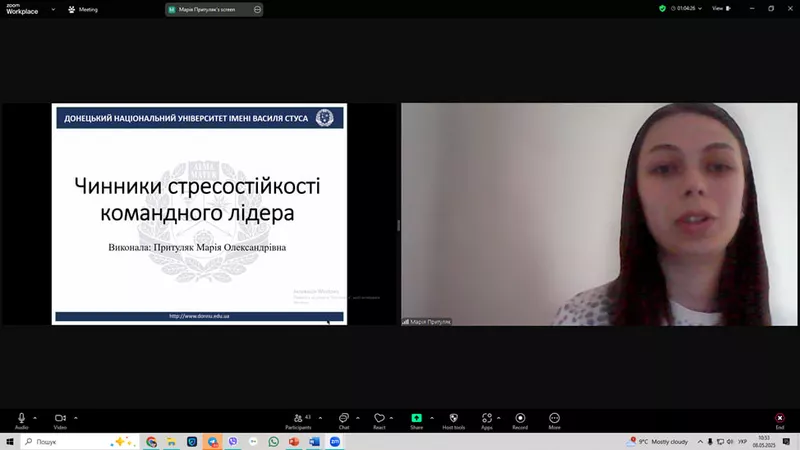Screen dimensions: 800x450
Task: Expand the arrow next to Chat
Action: coord(358,418)
